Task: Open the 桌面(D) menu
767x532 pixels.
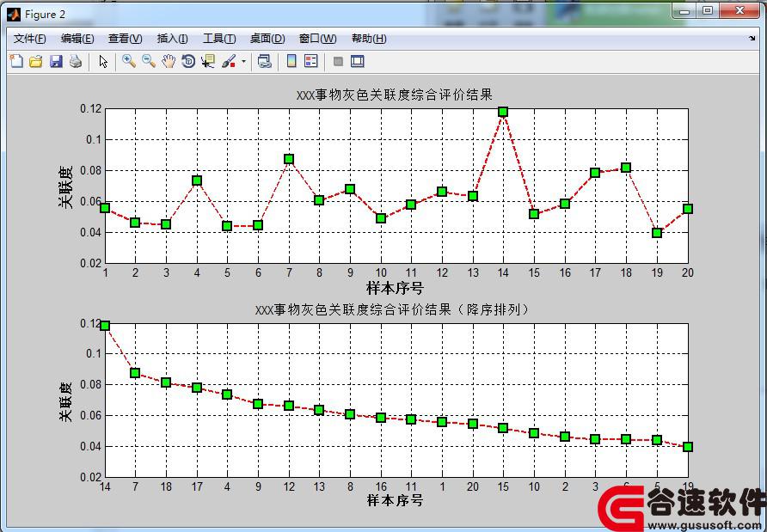Action: 267,39
